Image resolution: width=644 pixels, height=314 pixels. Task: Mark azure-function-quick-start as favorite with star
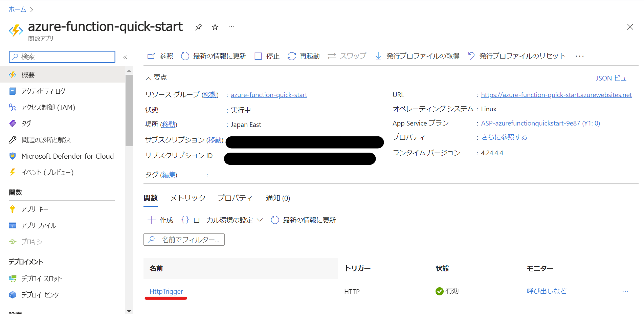tap(215, 27)
